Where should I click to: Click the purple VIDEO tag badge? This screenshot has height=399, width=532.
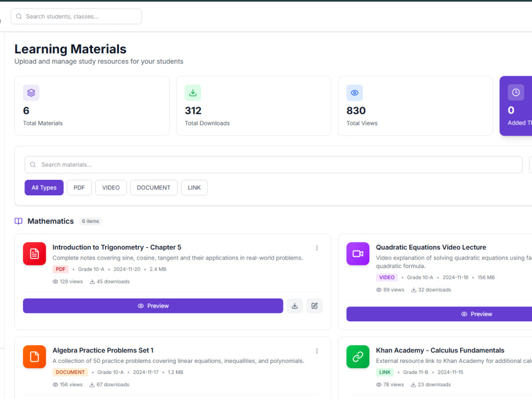[x=387, y=277]
